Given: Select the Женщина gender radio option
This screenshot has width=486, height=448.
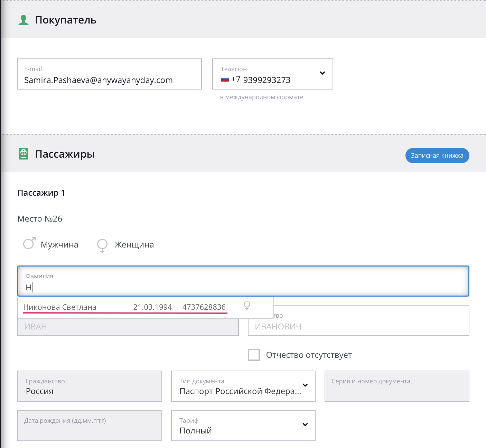Looking at the screenshot, I should pos(102,245).
